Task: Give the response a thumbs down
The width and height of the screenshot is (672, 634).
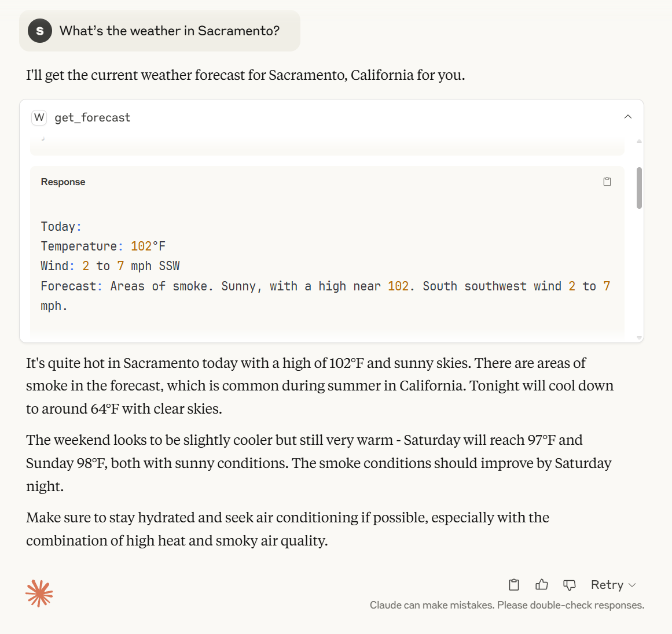Action: pos(570,585)
